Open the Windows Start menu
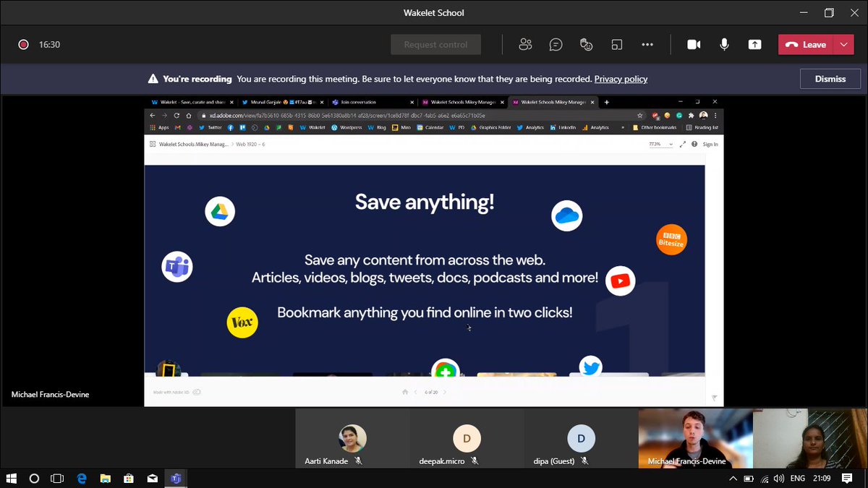Screen dimensions: 868x488 pyautogui.click(x=11, y=479)
